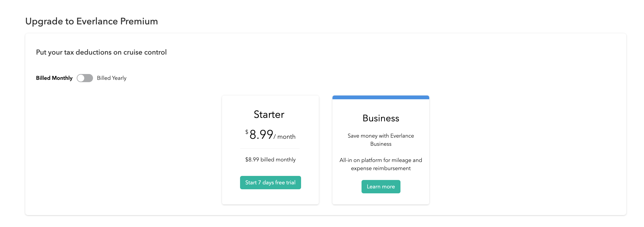Click the mileage and expense reimbursement description
This screenshot has width=644, height=227.
tap(381, 164)
